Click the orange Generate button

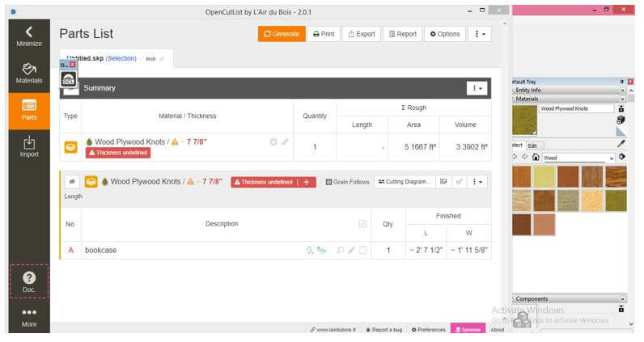[282, 34]
